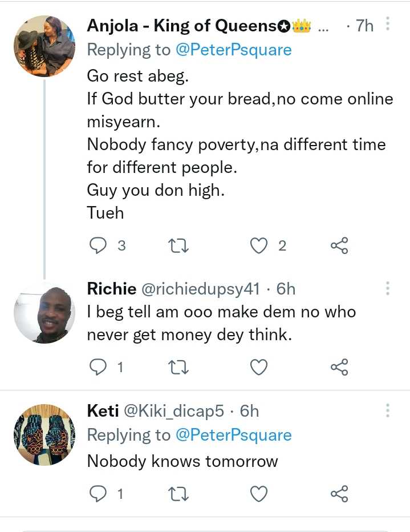Tap Keti's profile avatar
410x532 pixels.
click(x=44, y=435)
